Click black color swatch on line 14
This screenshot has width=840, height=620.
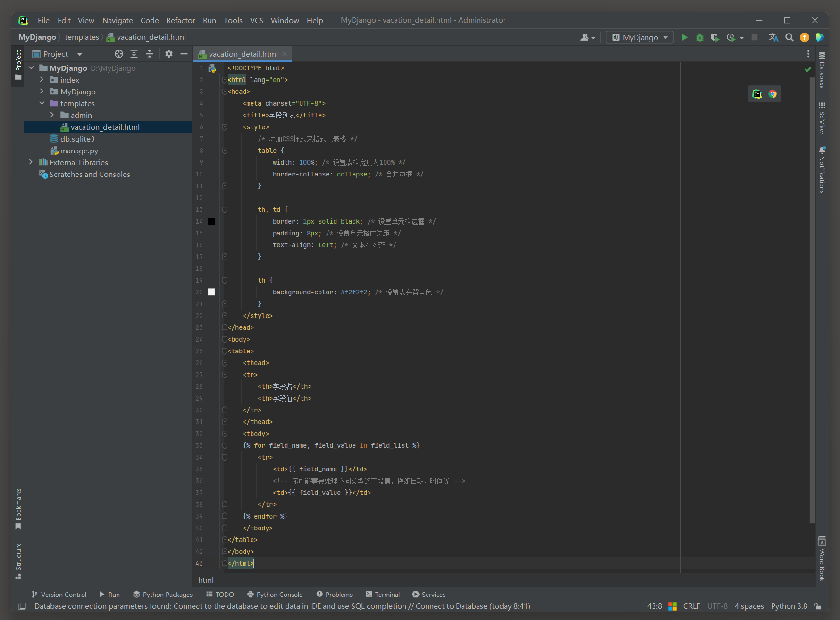(211, 221)
